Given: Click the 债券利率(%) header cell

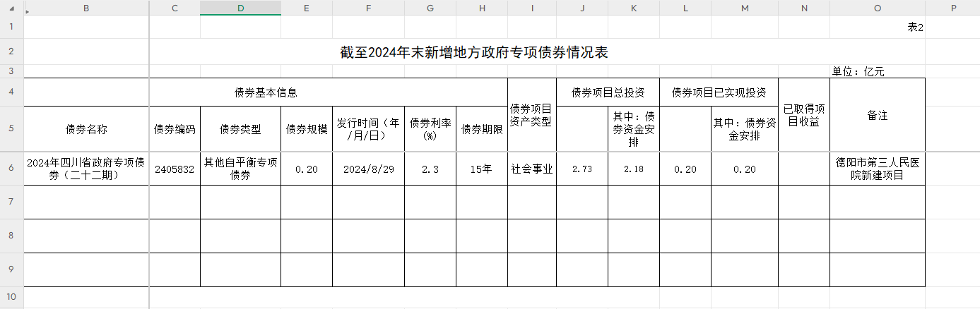Looking at the screenshot, I should (x=430, y=128).
